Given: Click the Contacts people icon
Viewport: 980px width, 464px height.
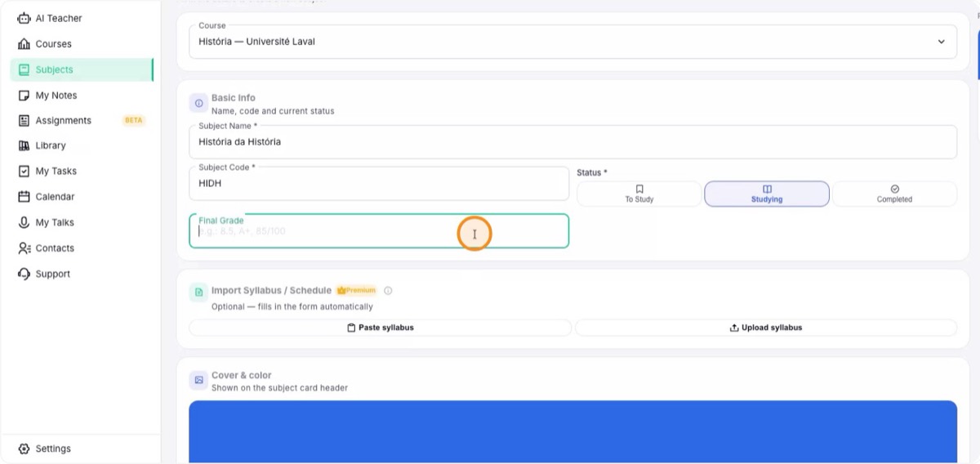Looking at the screenshot, I should click(x=24, y=248).
